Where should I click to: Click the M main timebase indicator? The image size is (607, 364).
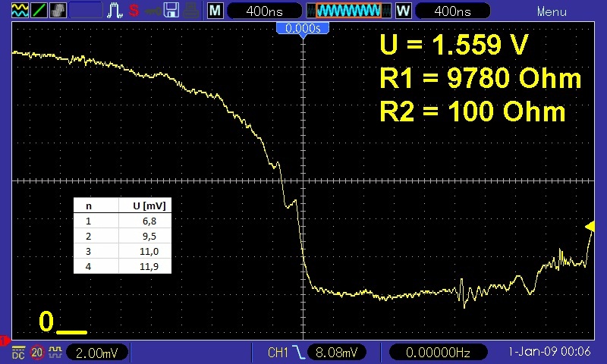215,11
